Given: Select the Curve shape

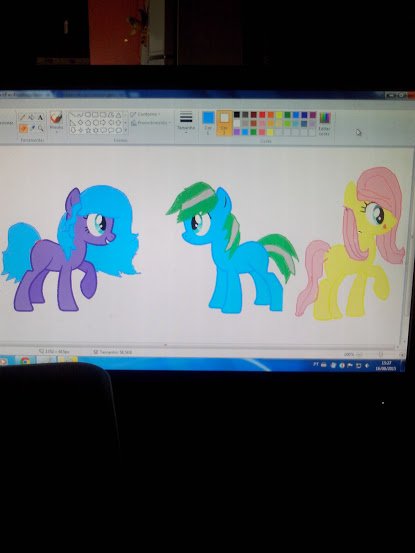Looking at the screenshot, I should point(80,115).
